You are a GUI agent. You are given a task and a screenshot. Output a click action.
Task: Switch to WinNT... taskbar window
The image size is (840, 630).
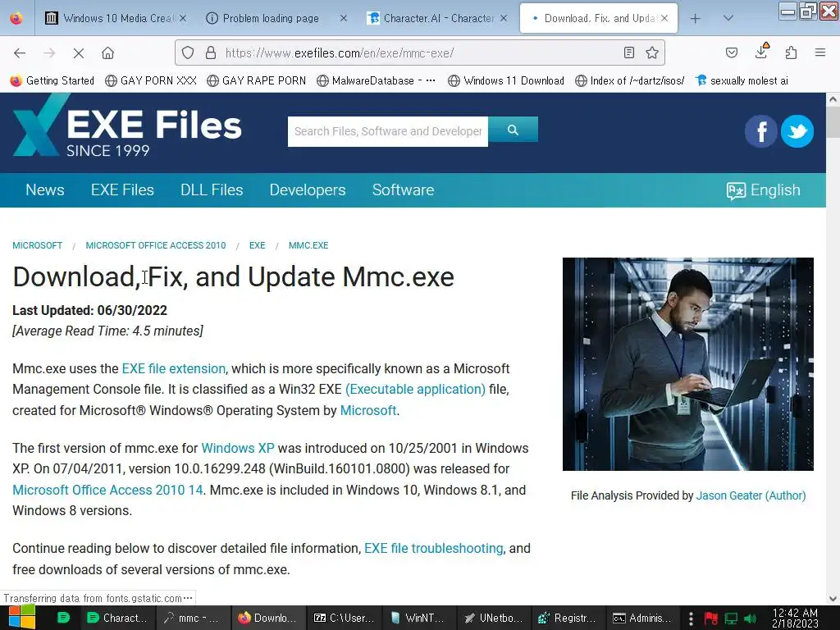click(419, 618)
